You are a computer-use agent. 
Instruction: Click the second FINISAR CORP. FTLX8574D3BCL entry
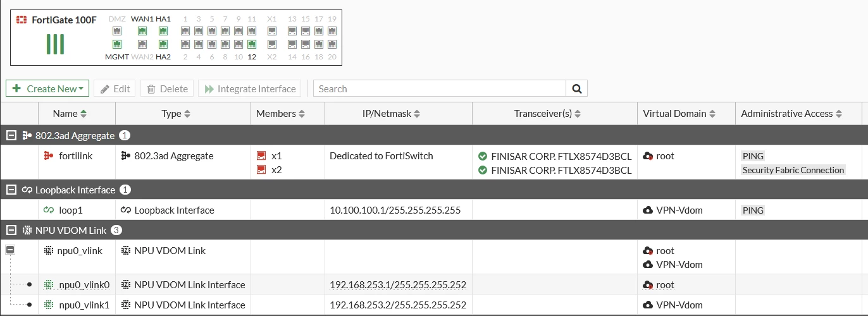click(x=561, y=170)
